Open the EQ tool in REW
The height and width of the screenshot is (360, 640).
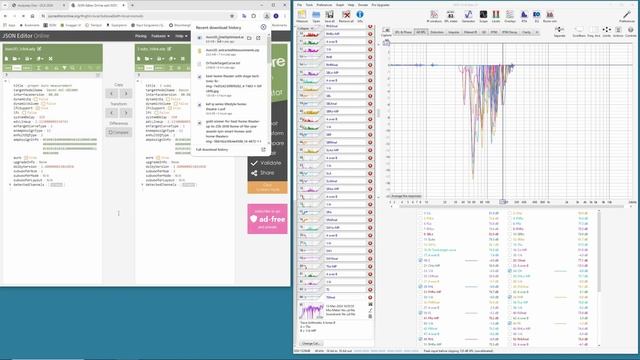[x=537, y=16]
